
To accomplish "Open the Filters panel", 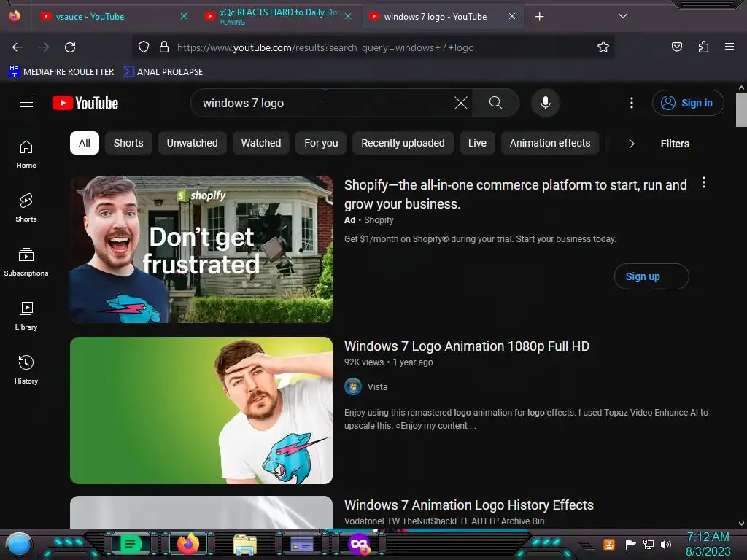I will (x=675, y=144).
